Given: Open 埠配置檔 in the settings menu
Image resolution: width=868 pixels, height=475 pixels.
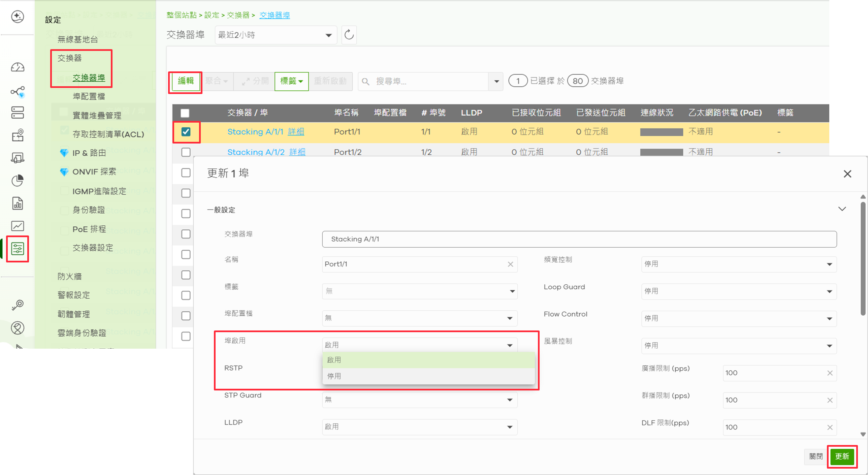Looking at the screenshot, I should pos(89,96).
